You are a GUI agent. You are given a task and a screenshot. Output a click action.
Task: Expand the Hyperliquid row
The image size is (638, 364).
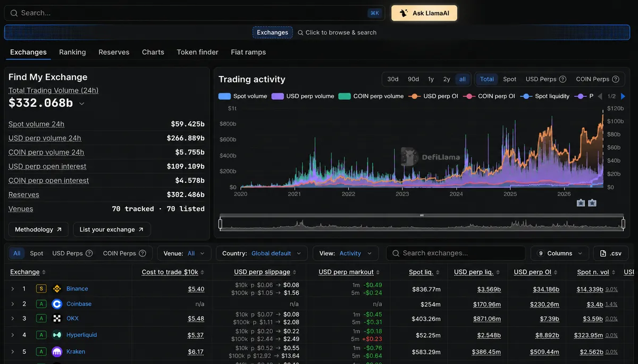[12, 335]
